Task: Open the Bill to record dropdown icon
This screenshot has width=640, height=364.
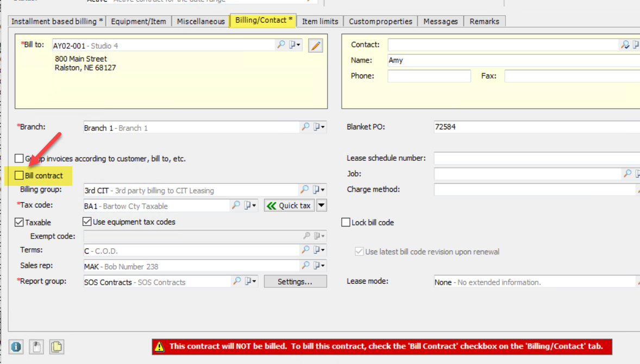Action: click(294, 45)
